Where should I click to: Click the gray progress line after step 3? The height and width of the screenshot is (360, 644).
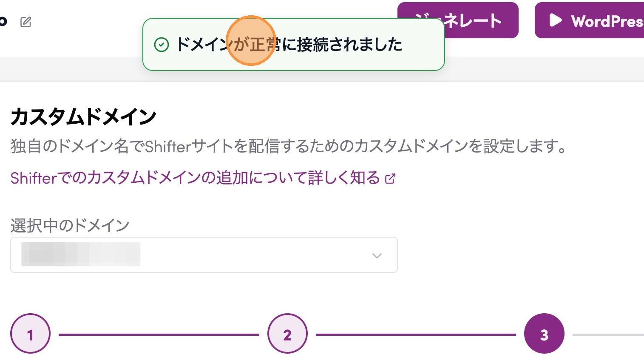pos(608,334)
